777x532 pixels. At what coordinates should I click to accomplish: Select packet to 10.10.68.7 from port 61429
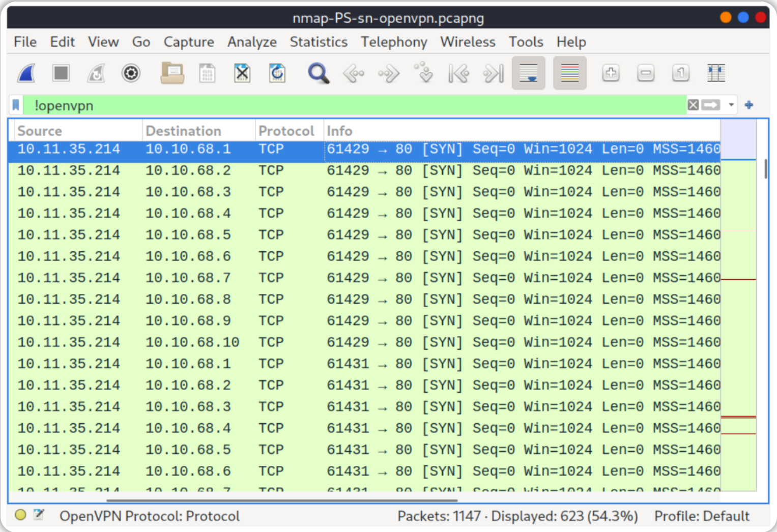[x=364, y=278]
